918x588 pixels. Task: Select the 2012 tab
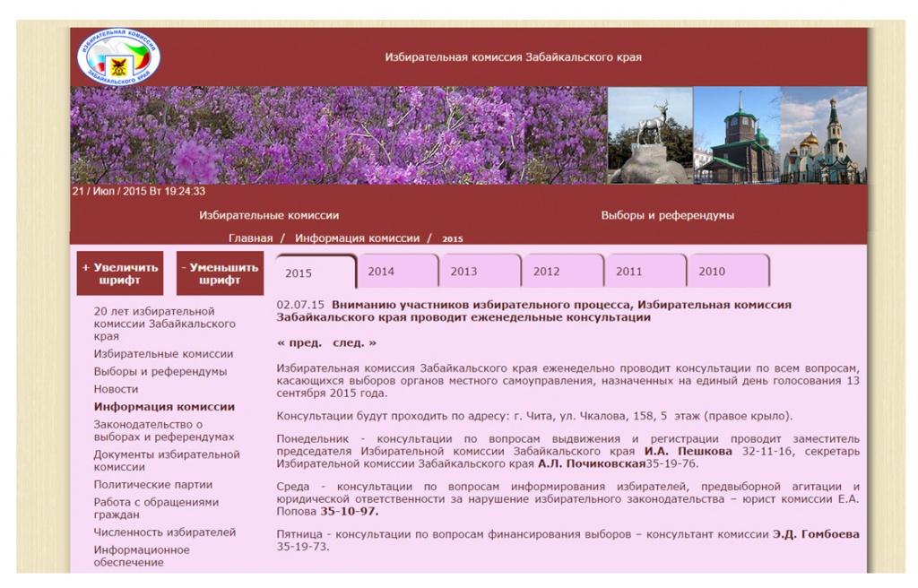(546, 272)
